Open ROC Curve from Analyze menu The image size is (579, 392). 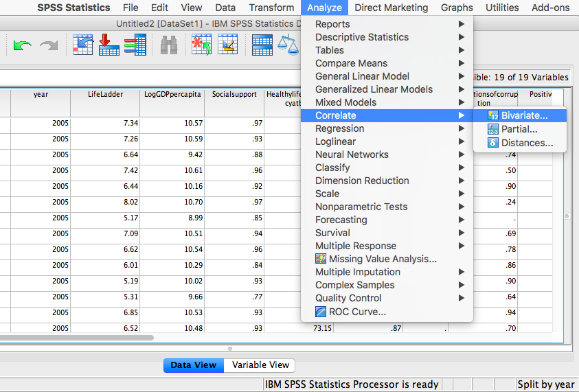[387, 312]
